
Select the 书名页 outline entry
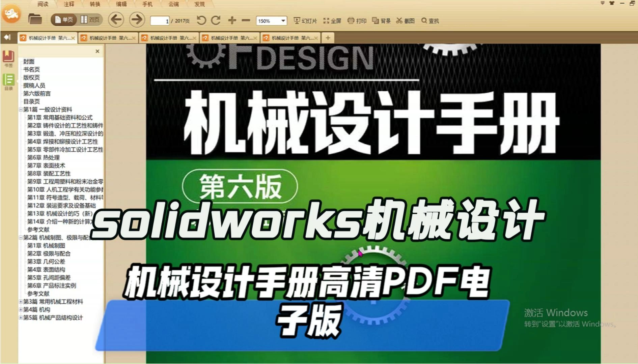pyautogui.click(x=31, y=69)
